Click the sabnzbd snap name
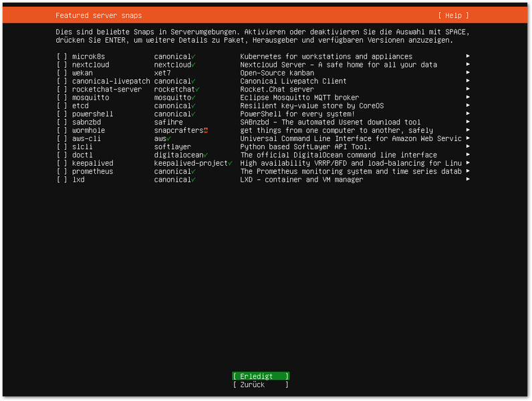Screen dimensions: 532x401 tap(86, 122)
